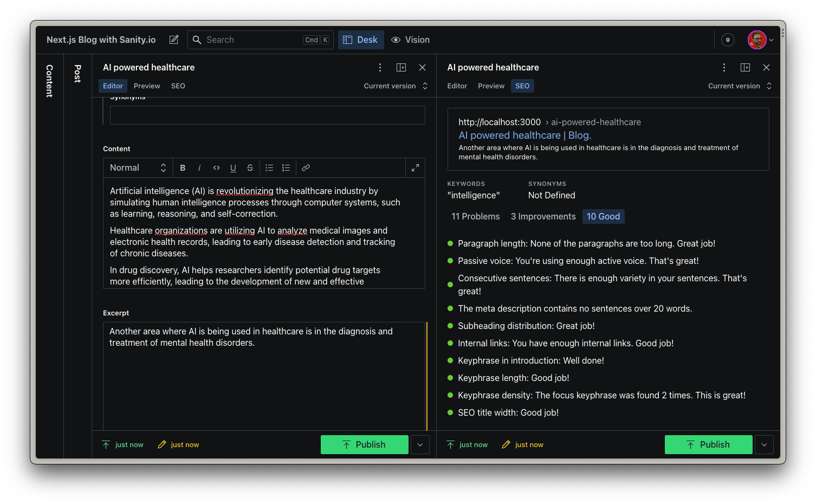The image size is (816, 504).
Task: Click the compose new document pencil icon
Action: coord(174,40)
